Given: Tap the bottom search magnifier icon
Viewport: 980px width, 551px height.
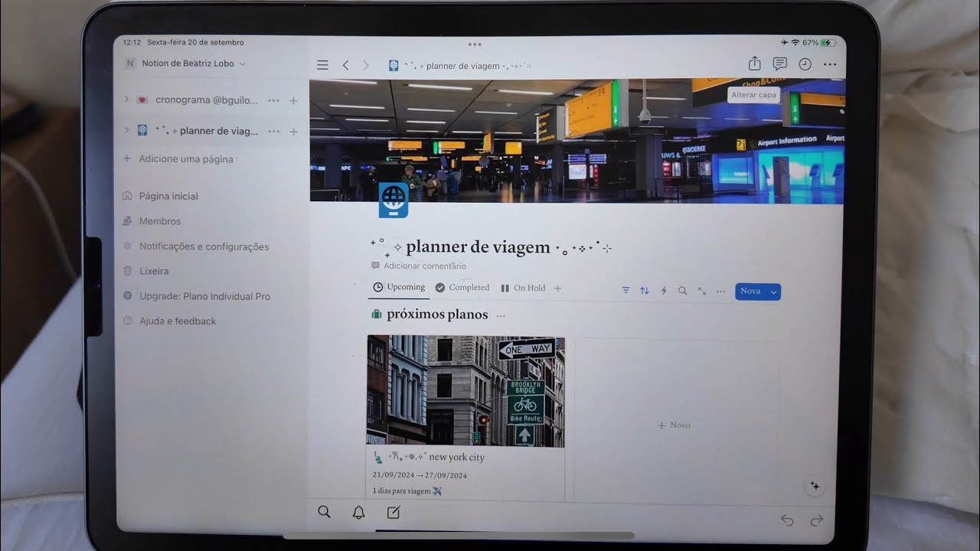Looking at the screenshot, I should pos(324,512).
